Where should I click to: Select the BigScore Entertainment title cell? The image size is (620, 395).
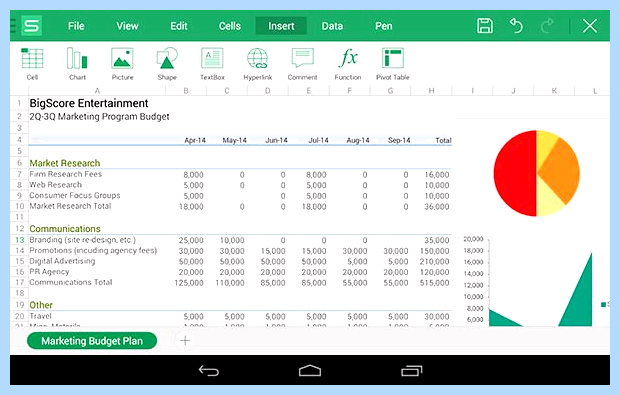point(89,104)
